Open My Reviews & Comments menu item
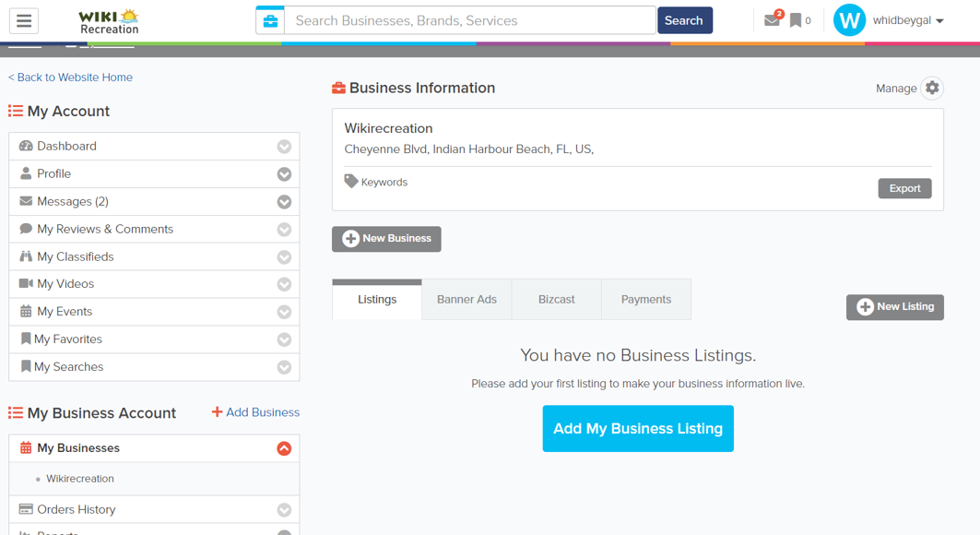Image resolution: width=980 pixels, height=535 pixels. point(154,229)
